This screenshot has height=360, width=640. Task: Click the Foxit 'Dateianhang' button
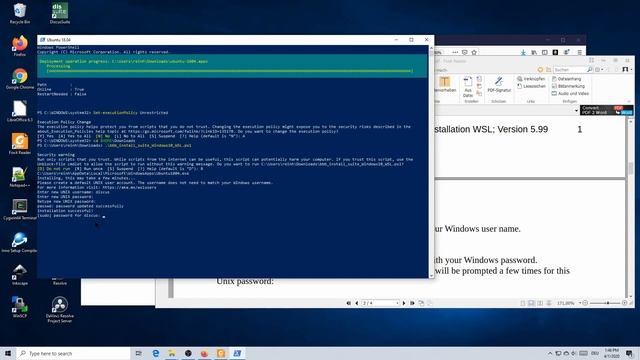567,78
